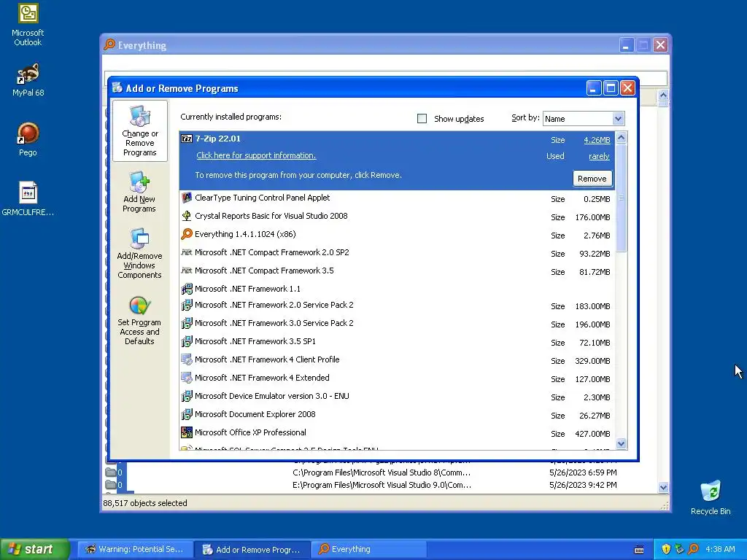Switch to Warning: Potential Security taskbar window
The image size is (747, 560).
(136, 549)
